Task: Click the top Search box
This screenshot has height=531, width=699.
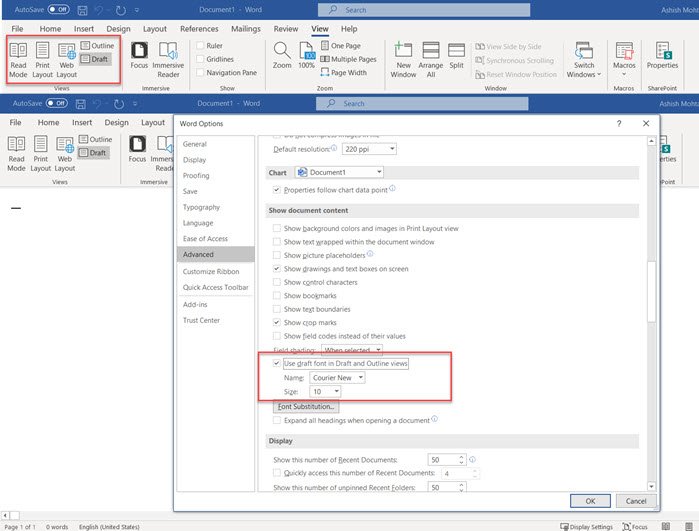Action: pyautogui.click(x=424, y=10)
